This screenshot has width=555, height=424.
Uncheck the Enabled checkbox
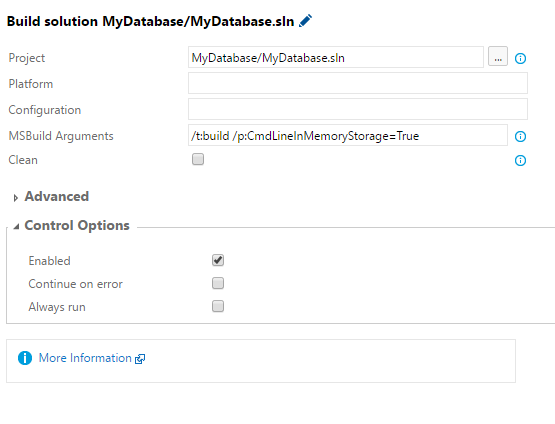pos(218,260)
